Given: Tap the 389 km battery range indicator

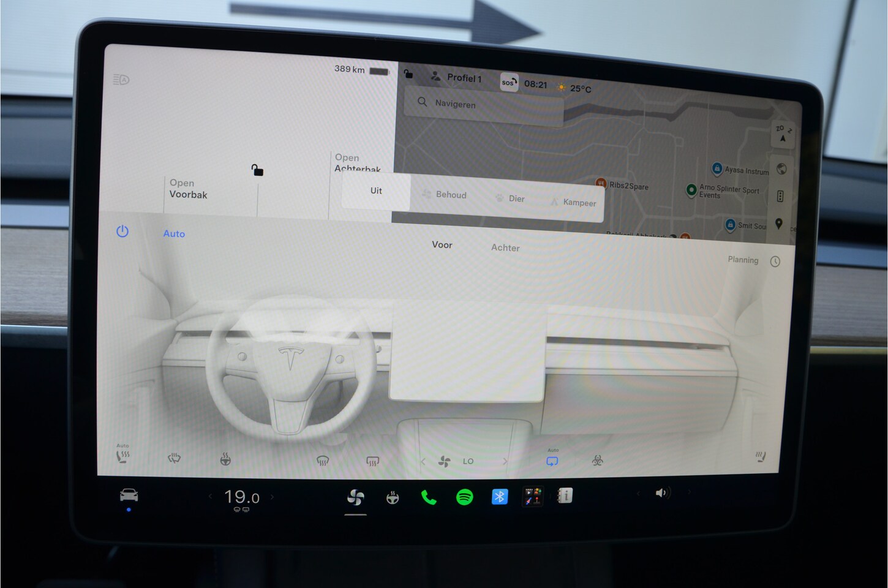Looking at the screenshot, I should pos(361,70).
